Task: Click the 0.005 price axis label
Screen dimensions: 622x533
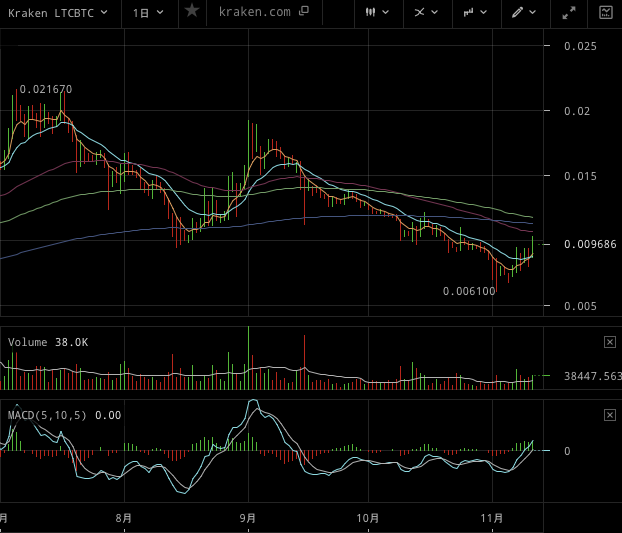Action: [580, 306]
